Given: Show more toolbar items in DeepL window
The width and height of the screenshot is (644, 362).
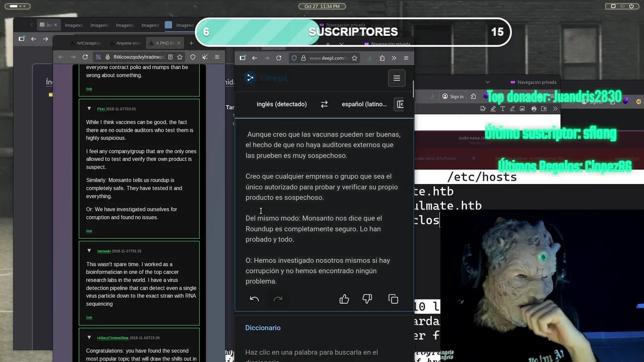Looking at the screenshot, I should click(x=394, y=58).
